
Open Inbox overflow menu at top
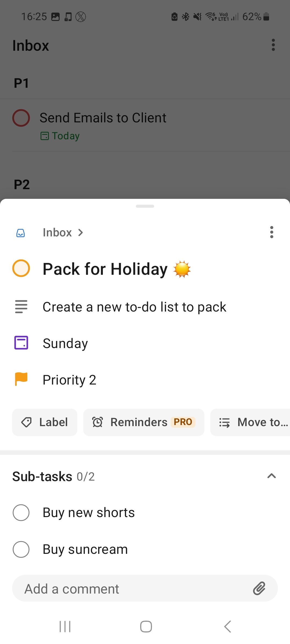click(x=273, y=45)
